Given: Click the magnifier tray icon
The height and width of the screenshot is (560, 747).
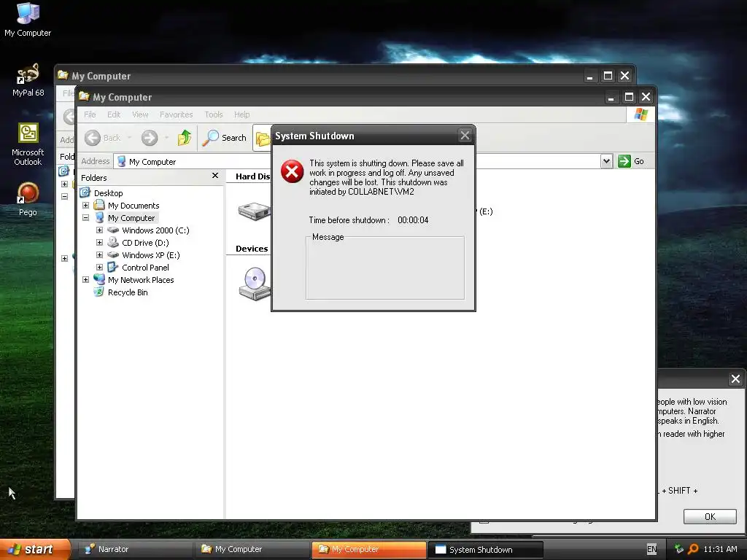Looking at the screenshot, I should pos(693,549).
